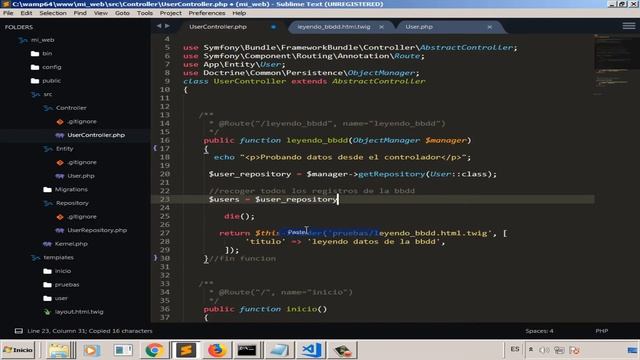
Task: Go to next tab with right arrow
Action: coord(167,26)
